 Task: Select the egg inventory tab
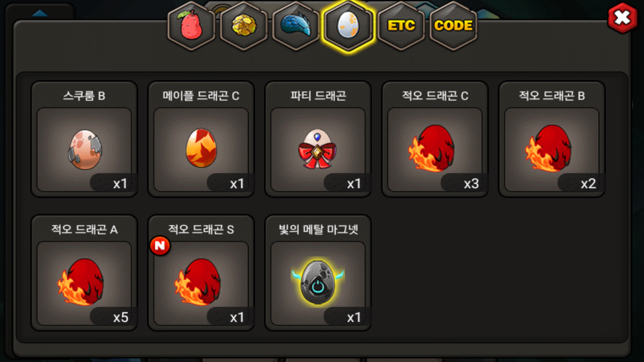click(x=349, y=26)
